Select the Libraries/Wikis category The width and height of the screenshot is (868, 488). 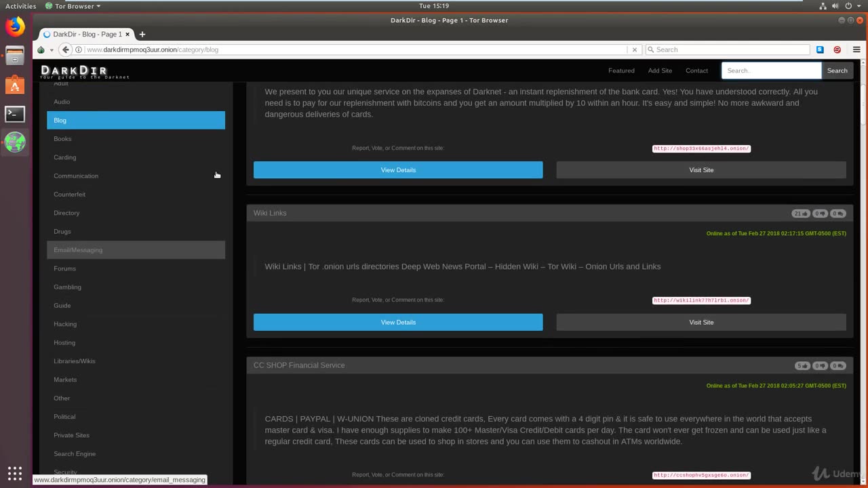pos(136,361)
